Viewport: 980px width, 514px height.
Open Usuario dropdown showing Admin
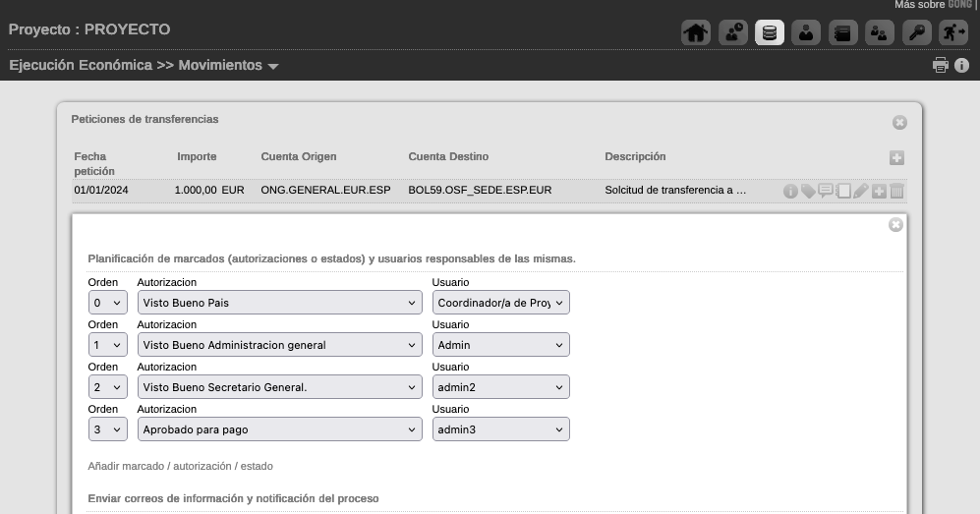pos(500,345)
